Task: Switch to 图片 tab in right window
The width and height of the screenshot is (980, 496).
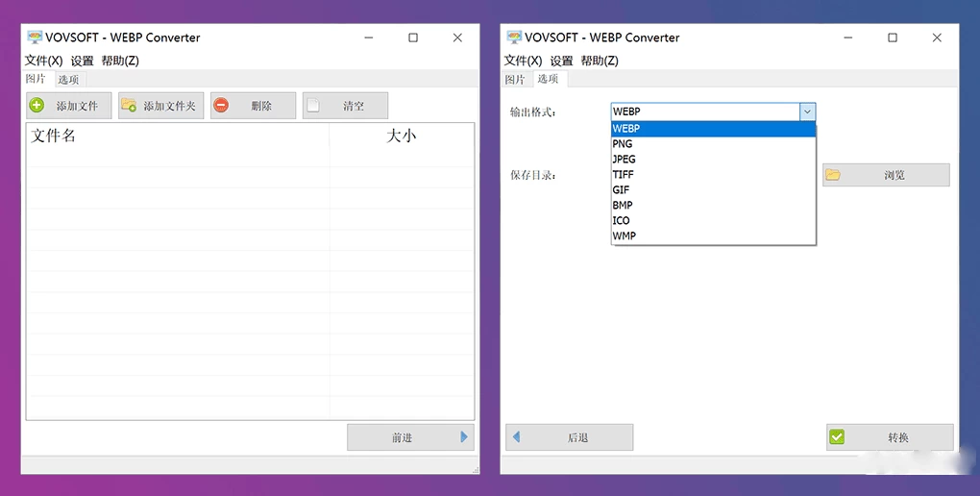Action: point(515,80)
